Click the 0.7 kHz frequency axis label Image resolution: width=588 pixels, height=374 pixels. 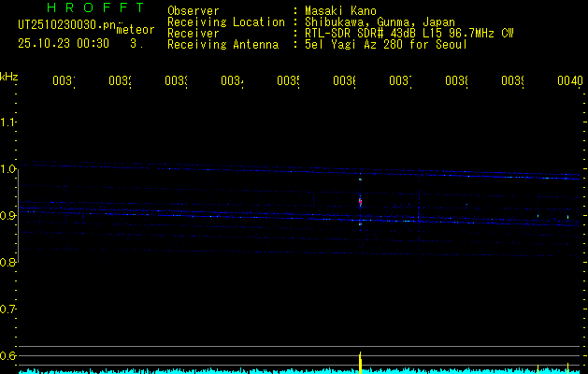9,309
